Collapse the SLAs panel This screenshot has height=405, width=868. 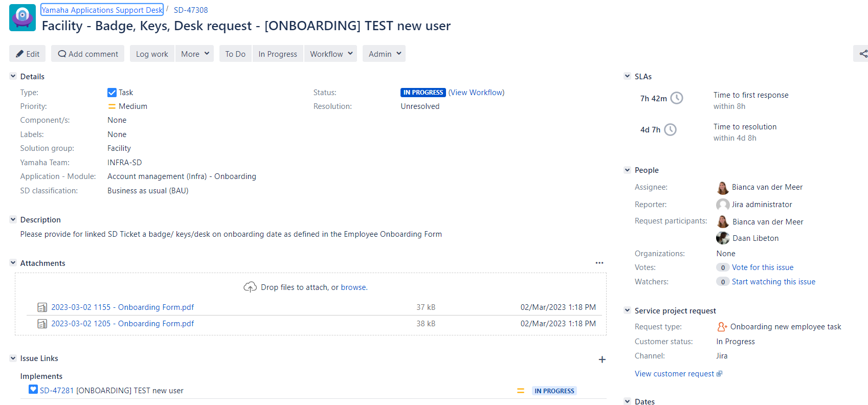click(627, 76)
